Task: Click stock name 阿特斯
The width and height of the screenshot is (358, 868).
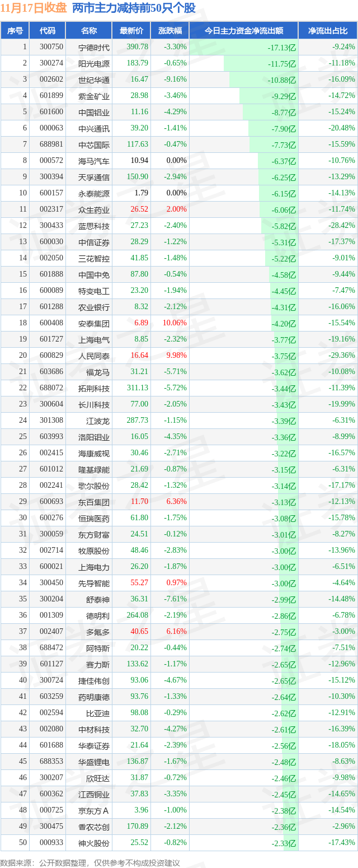Action: (98, 648)
